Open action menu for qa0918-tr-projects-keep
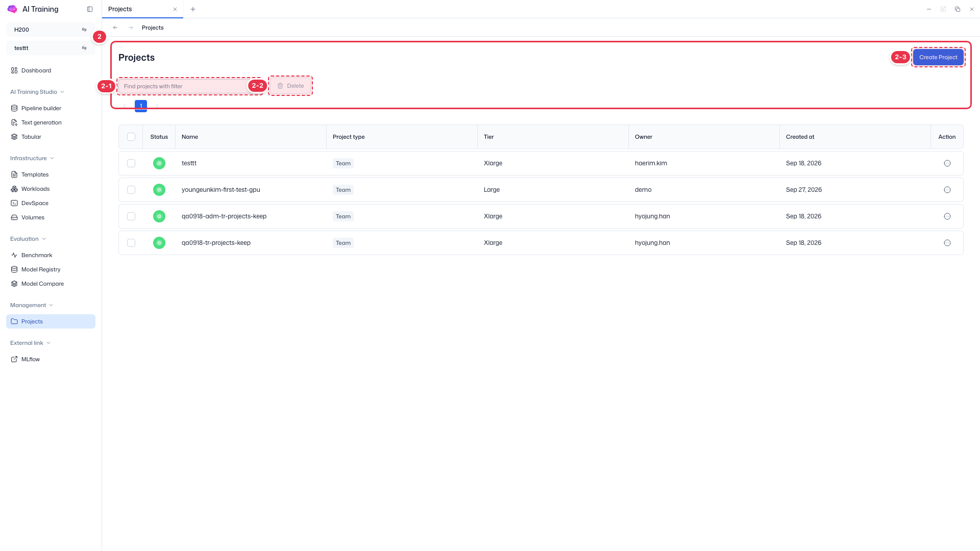Screen dimensions: 980x551 point(947,243)
